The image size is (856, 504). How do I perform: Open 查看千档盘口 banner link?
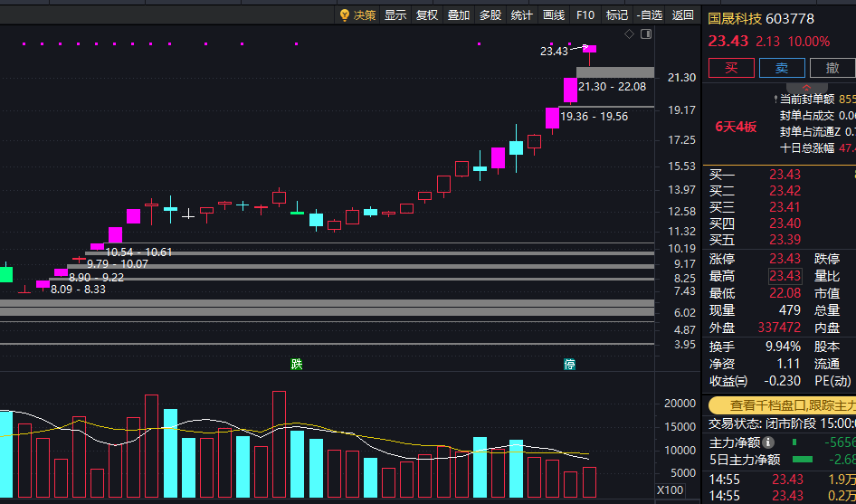click(783, 405)
